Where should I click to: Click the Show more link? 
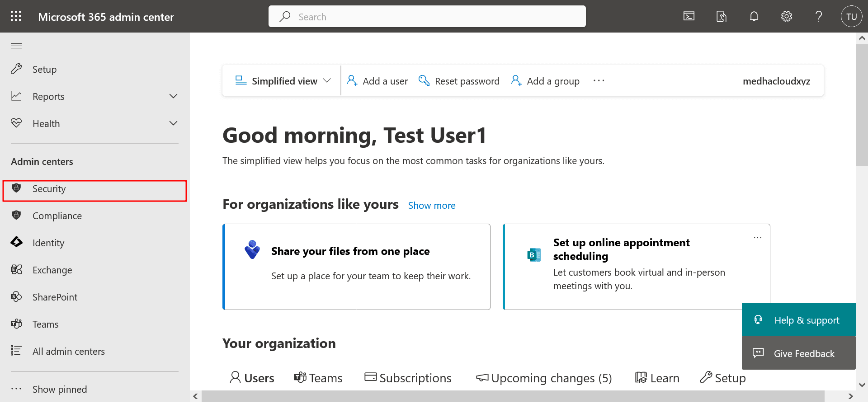431,206
